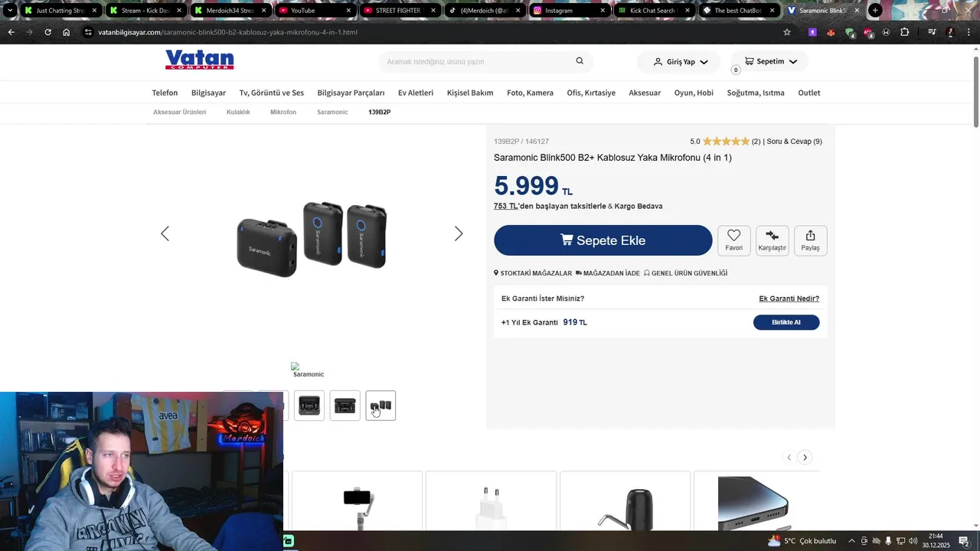Open the Sepetim cart dropdown
980x551 pixels.
coord(770,61)
